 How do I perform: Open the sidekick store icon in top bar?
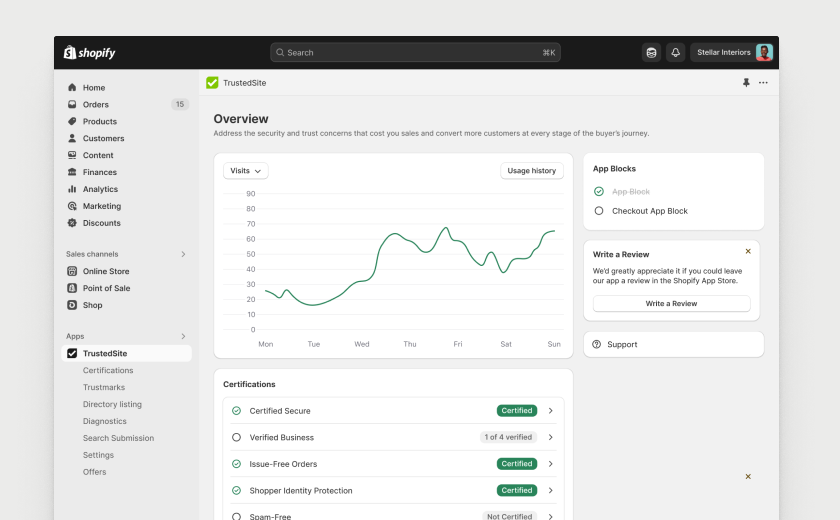click(x=651, y=52)
